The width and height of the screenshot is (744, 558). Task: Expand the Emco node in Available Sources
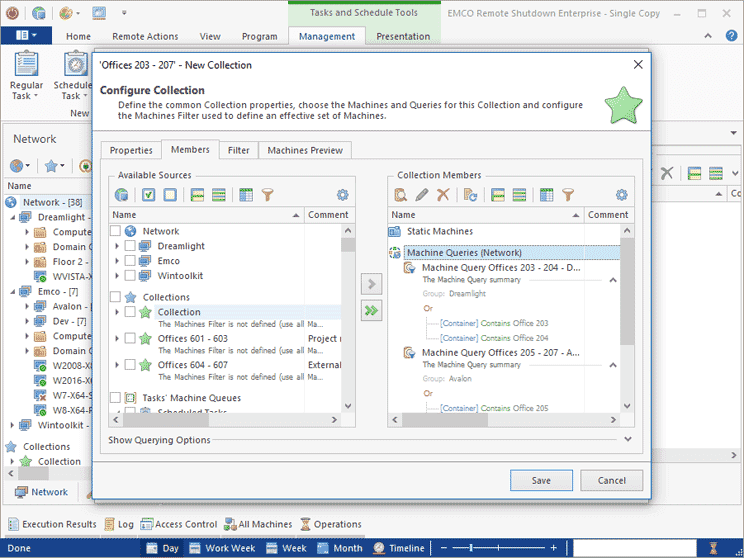click(x=117, y=261)
